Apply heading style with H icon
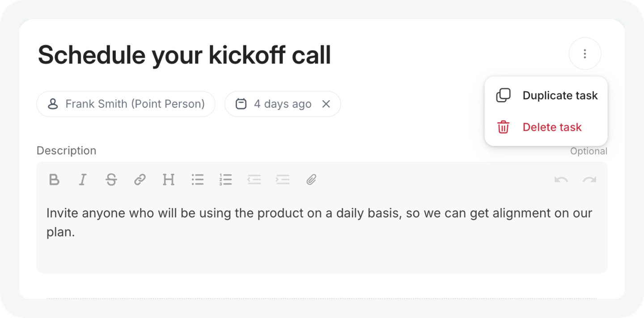 pos(169,180)
